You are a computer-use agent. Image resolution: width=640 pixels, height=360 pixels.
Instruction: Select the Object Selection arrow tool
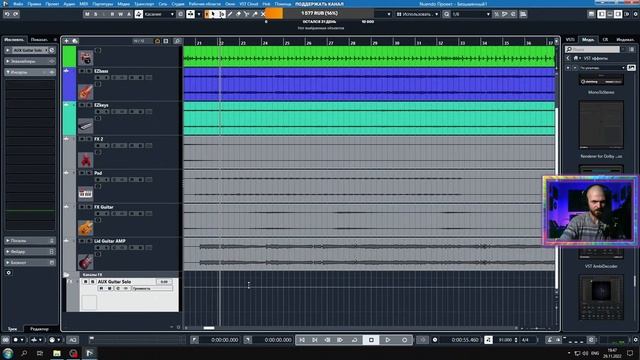click(x=213, y=14)
